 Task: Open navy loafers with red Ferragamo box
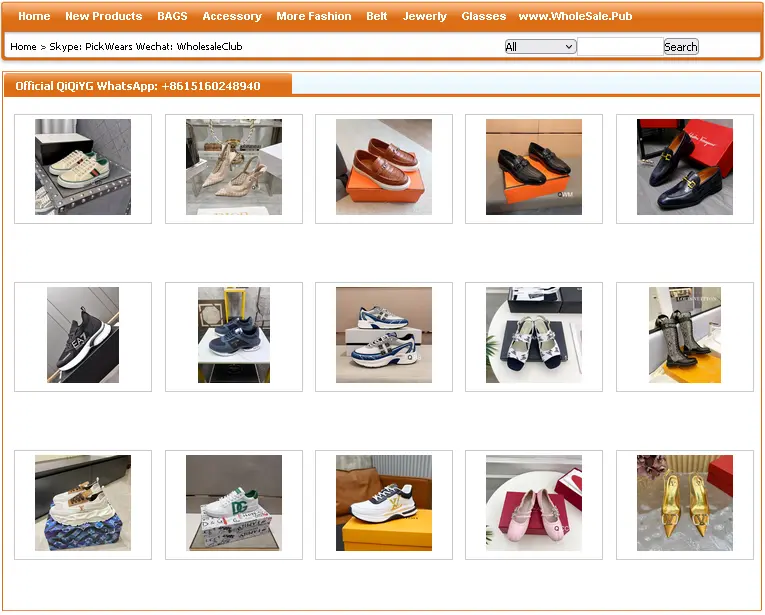coord(685,167)
